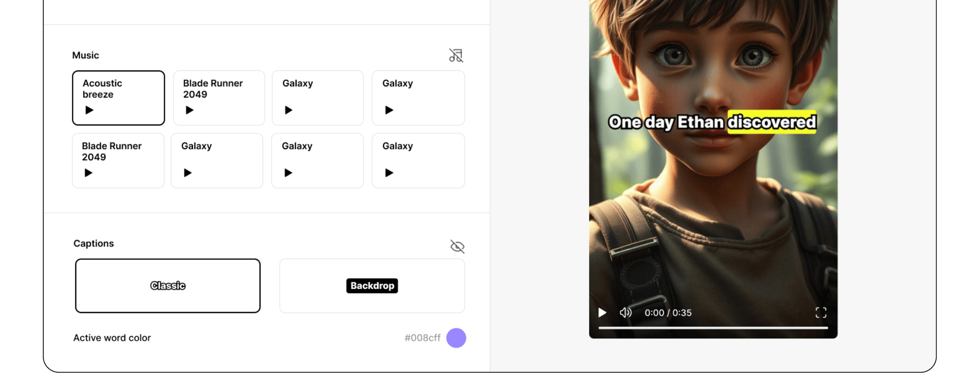Edit the #008cff hex color value

(x=422, y=338)
